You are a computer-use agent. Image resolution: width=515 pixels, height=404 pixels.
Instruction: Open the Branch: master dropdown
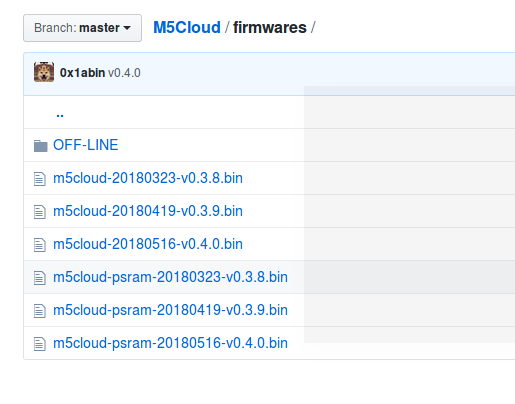point(82,28)
